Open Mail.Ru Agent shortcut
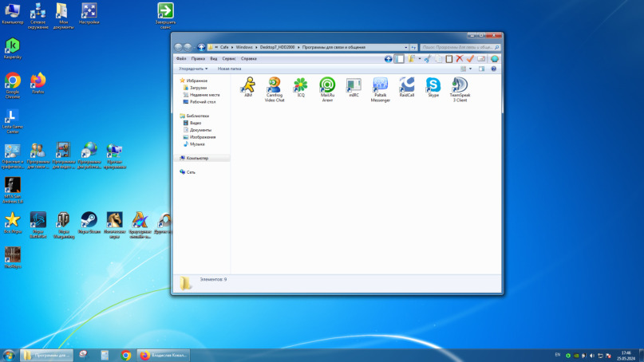Viewport: 644px width, 362px height. pos(327,86)
